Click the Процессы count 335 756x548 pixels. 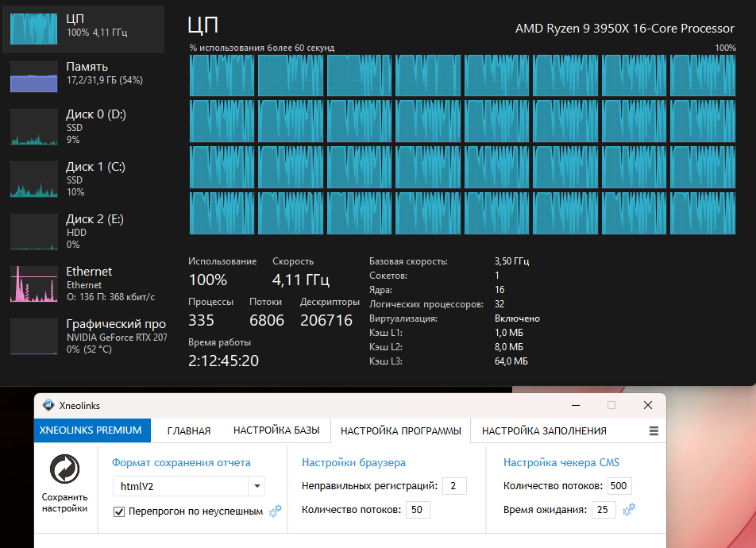point(201,320)
